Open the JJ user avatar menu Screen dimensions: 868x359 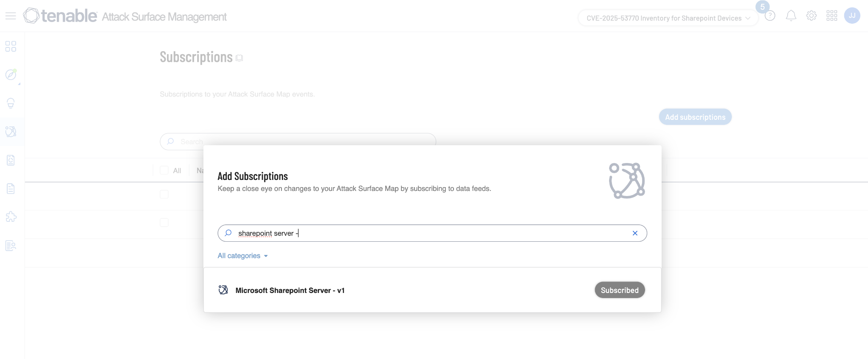852,16
